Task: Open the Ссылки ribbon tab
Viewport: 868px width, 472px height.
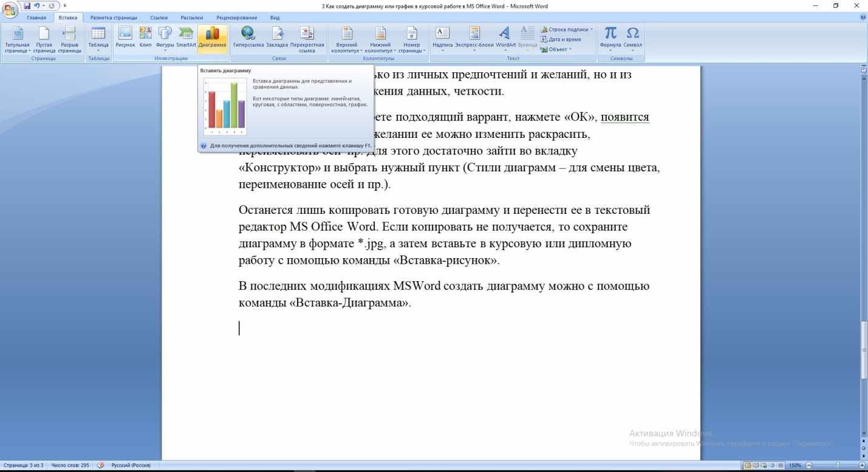Action: pyautogui.click(x=159, y=18)
